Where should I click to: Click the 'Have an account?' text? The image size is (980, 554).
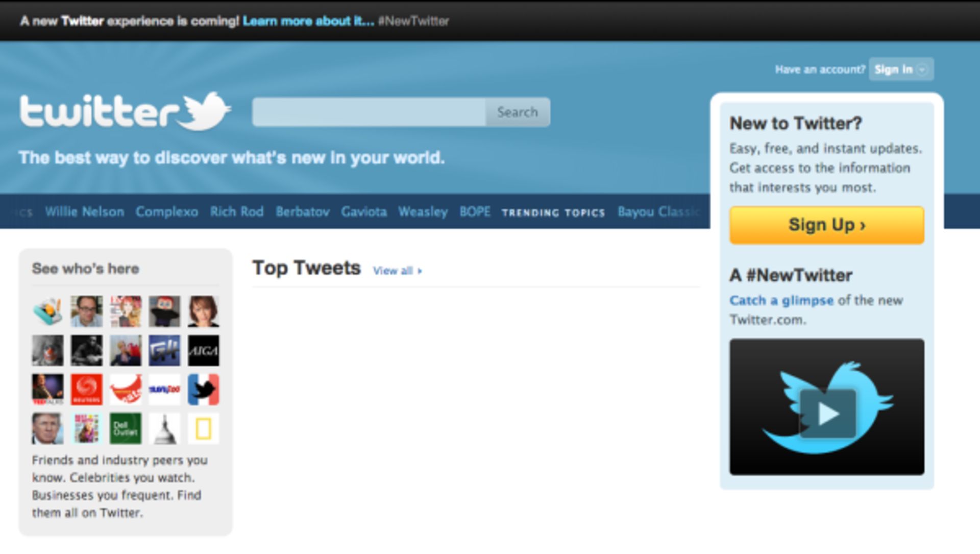tap(820, 69)
